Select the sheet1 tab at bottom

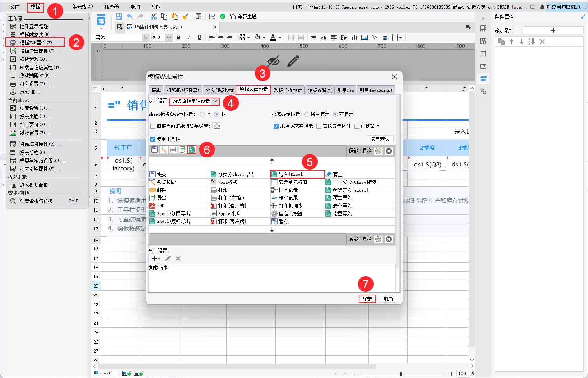tap(104, 373)
